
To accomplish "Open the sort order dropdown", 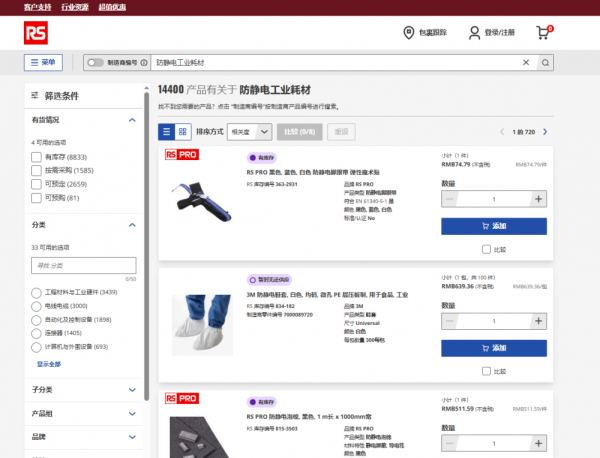I will [249, 132].
